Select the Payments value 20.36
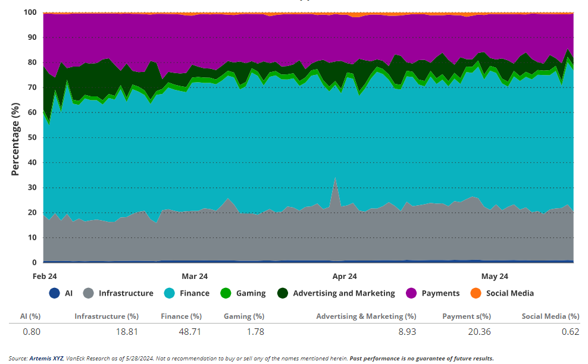 click(479, 331)
